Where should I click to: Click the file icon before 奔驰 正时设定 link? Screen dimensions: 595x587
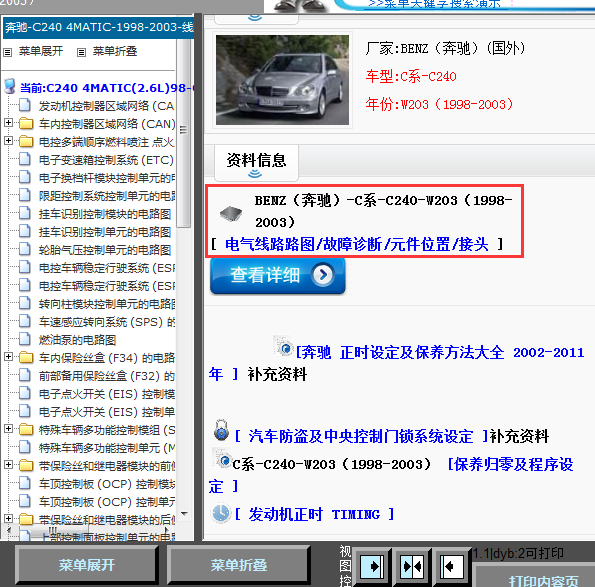[x=283, y=345]
